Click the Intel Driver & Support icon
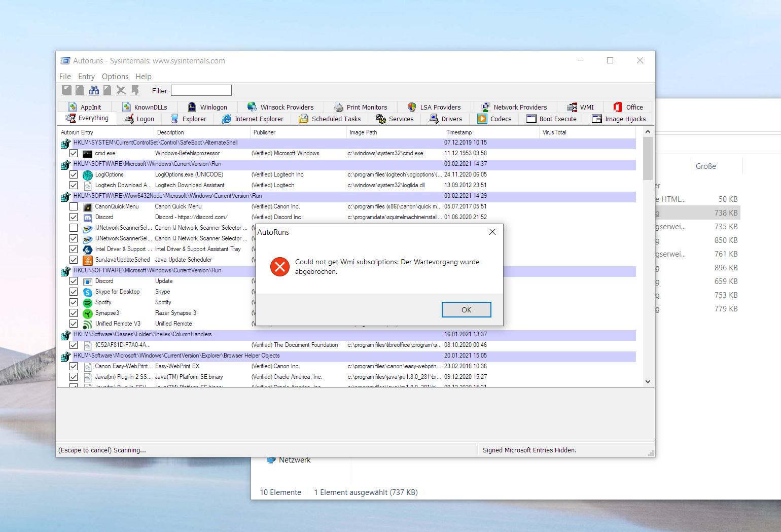 pyautogui.click(x=88, y=250)
